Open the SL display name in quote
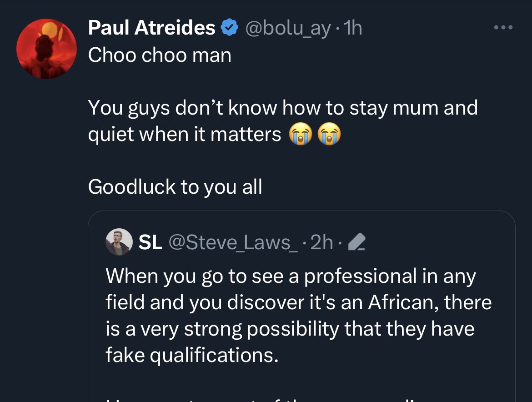The width and height of the screenshot is (532, 402). [150, 242]
